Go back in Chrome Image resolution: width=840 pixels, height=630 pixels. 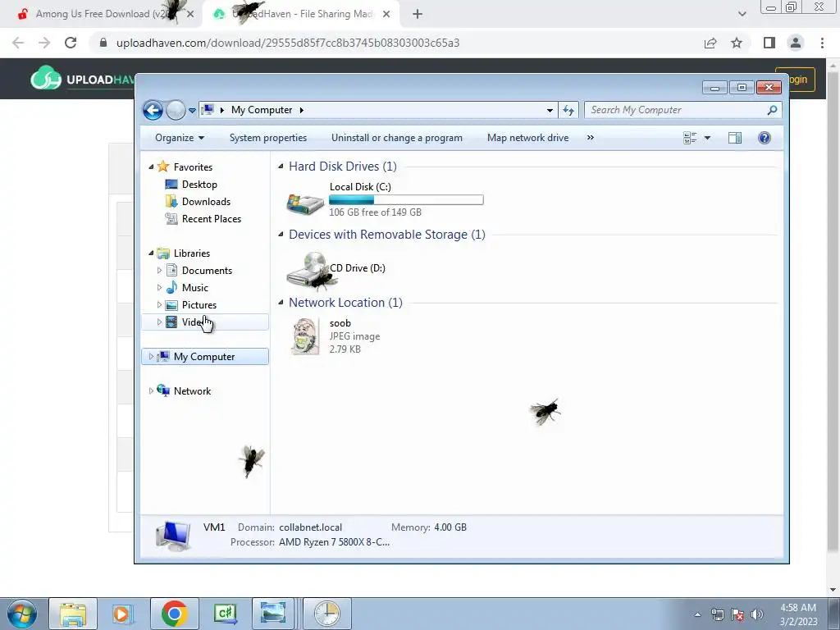(x=18, y=43)
